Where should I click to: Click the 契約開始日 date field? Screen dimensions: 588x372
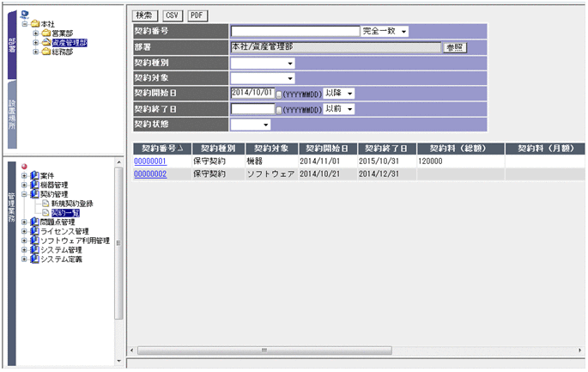coord(252,93)
